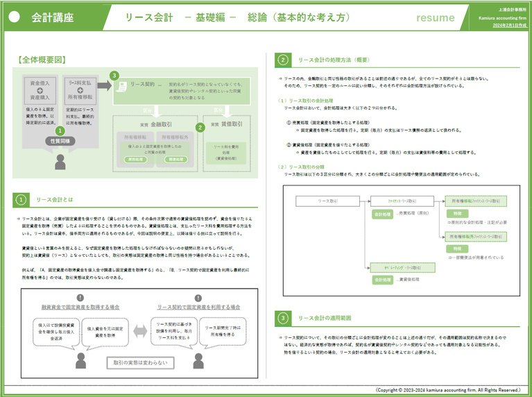Click the ① 売買処理 item line

328,123
